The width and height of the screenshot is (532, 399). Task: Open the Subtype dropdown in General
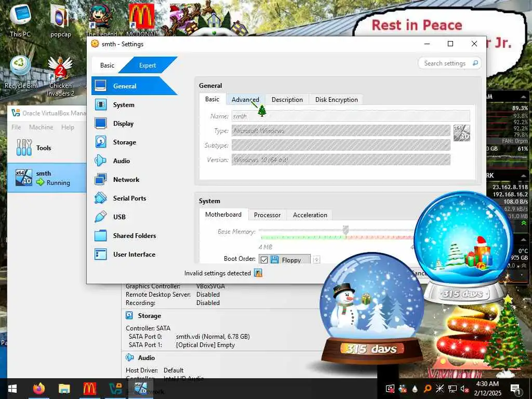pos(341,145)
